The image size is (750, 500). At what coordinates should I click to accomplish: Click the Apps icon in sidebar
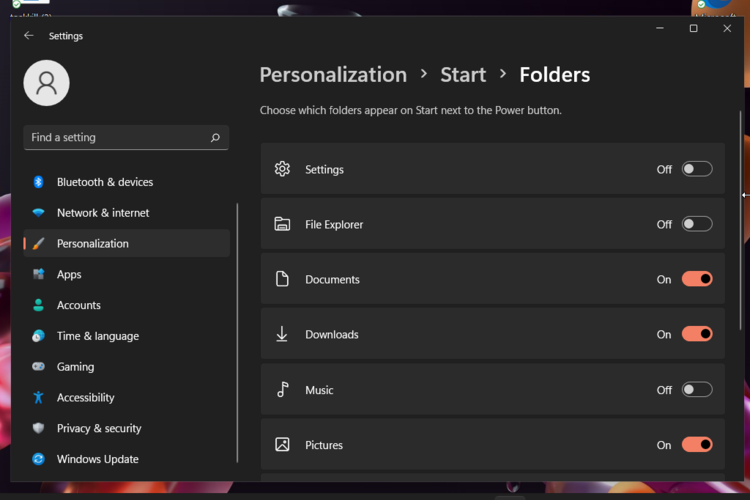click(x=38, y=274)
